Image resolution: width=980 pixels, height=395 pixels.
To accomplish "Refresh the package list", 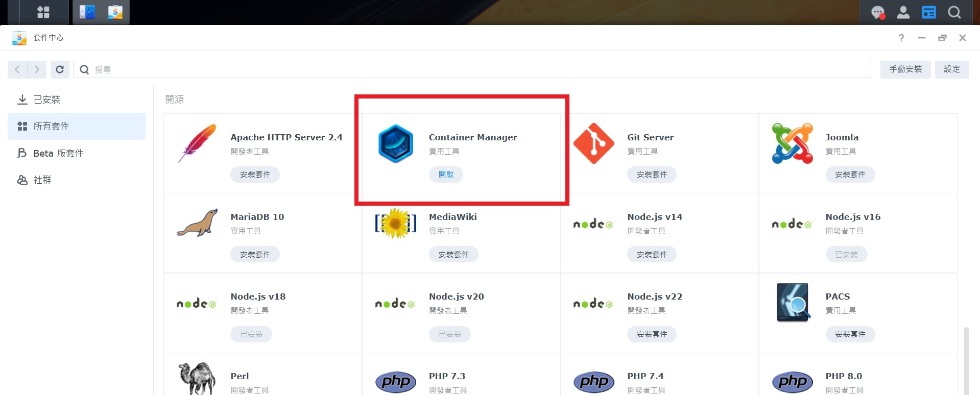I will coord(60,69).
